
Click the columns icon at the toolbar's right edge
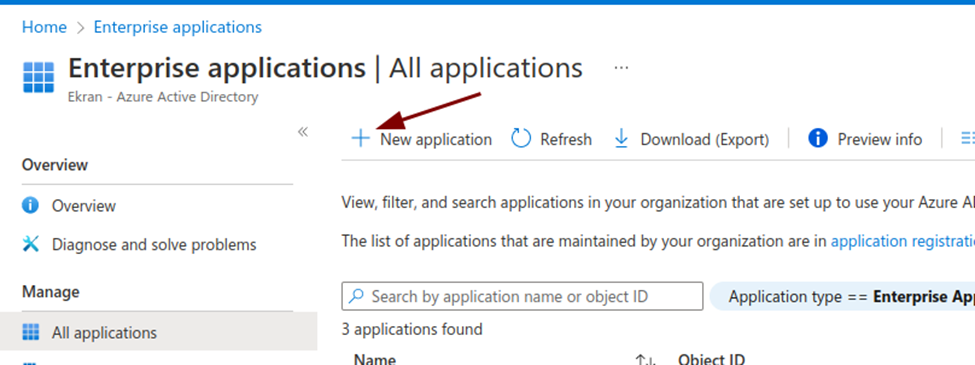point(968,138)
